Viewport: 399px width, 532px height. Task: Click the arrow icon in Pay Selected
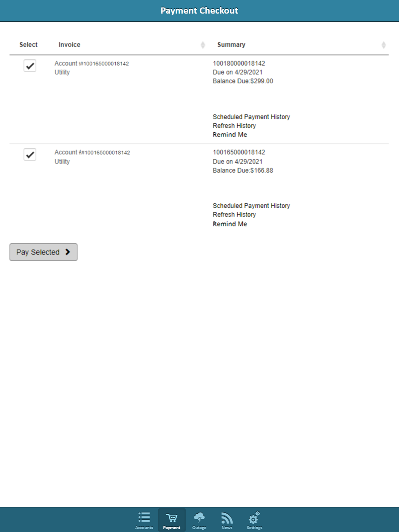click(67, 252)
